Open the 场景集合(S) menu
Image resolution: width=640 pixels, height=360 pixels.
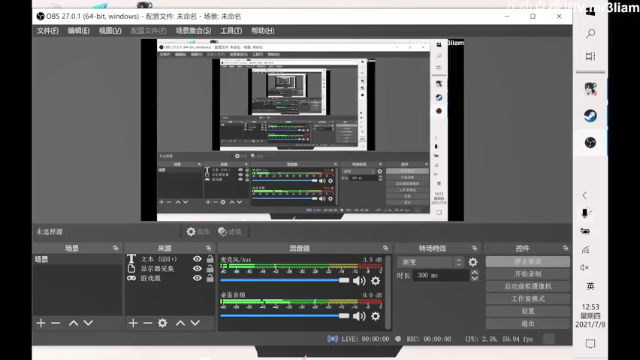coord(193,31)
